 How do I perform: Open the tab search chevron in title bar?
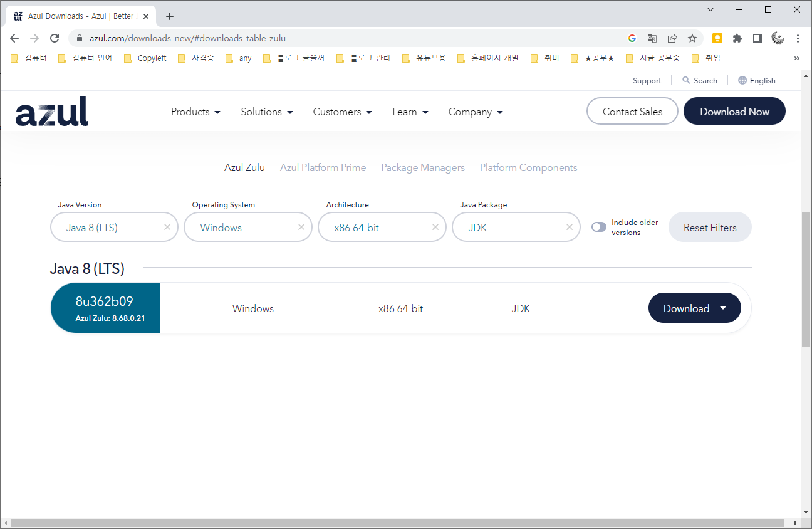click(x=710, y=9)
